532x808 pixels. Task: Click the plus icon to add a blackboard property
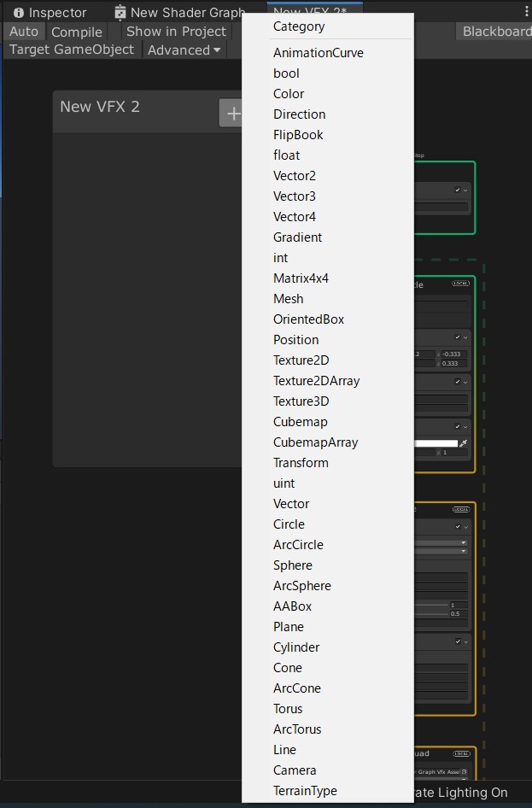231,113
